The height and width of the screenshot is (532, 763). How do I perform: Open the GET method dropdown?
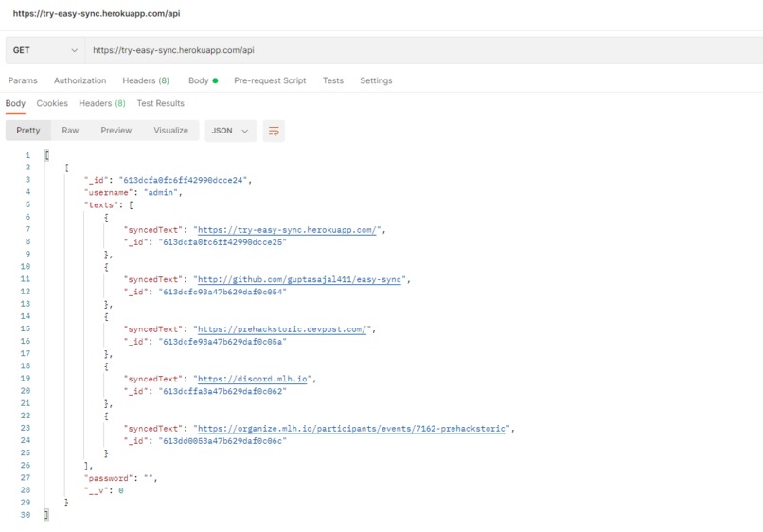(x=45, y=50)
